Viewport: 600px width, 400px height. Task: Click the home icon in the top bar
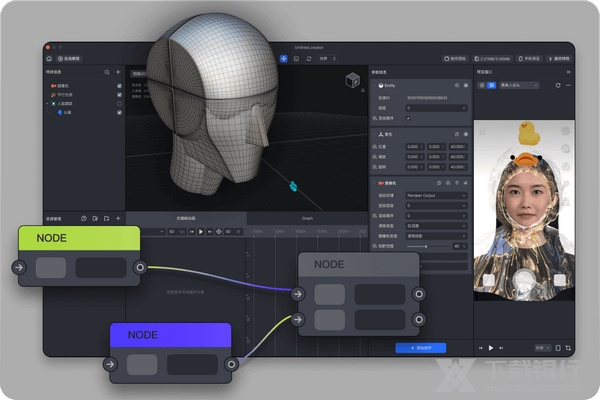49,59
